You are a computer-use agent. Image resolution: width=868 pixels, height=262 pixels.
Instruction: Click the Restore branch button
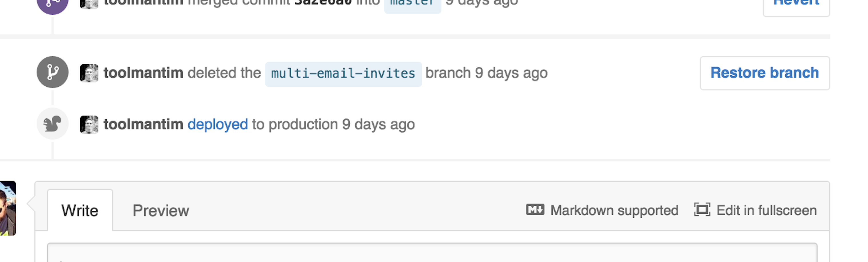765,73
